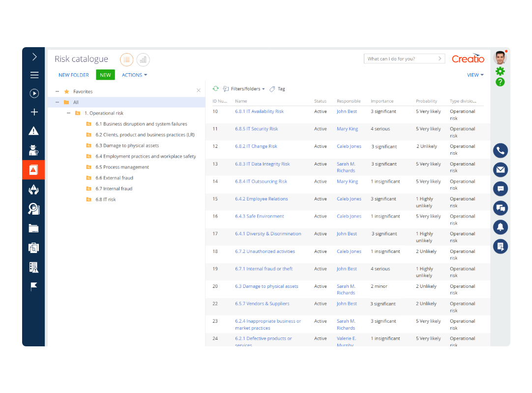Click the refresh icon above the list
The width and height of the screenshot is (532, 393).
coord(215,89)
